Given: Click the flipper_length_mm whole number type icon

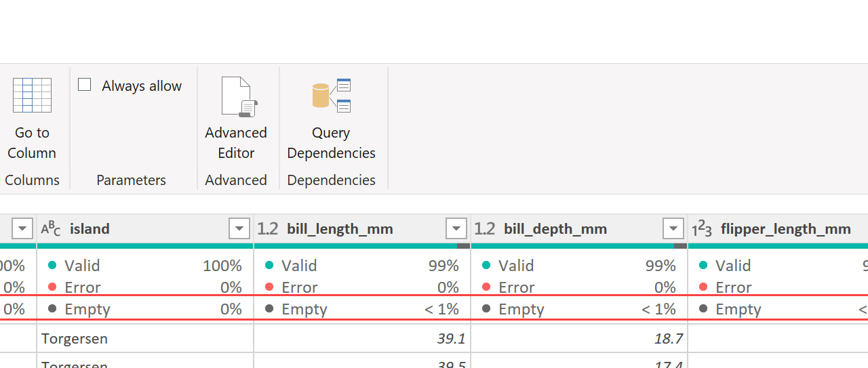Looking at the screenshot, I should click(703, 229).
